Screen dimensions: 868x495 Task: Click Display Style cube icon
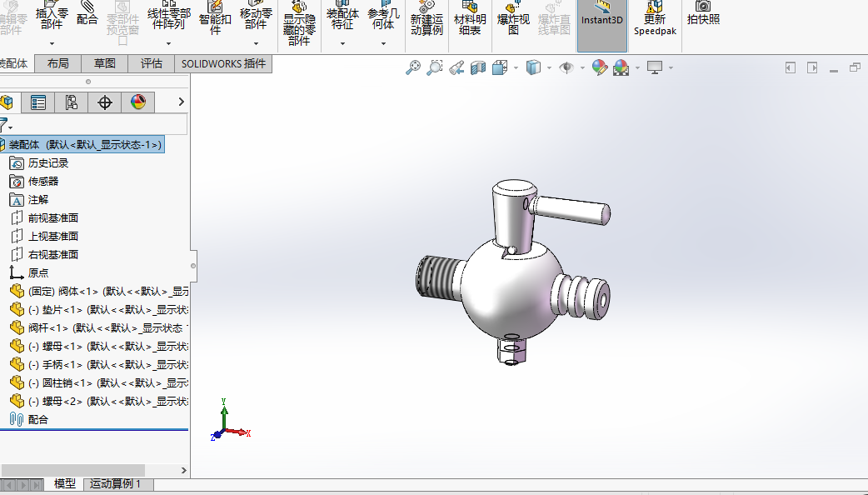tap(533, 67)
